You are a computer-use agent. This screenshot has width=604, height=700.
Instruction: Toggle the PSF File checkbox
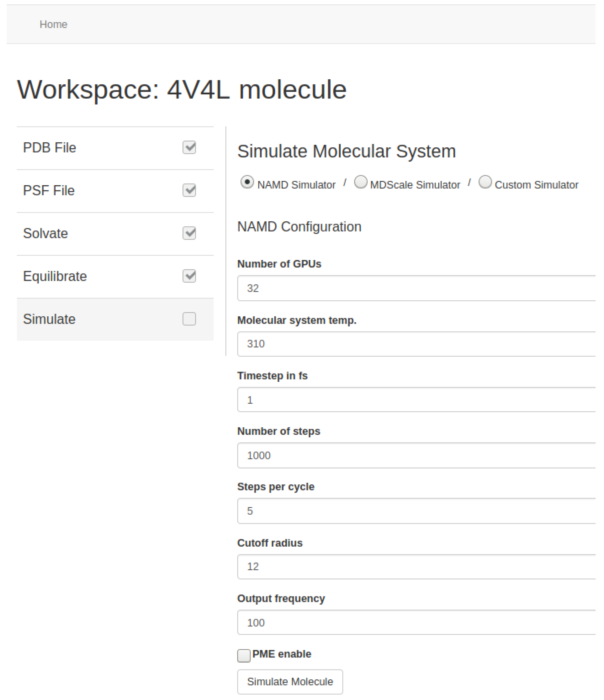pos(189,190)
